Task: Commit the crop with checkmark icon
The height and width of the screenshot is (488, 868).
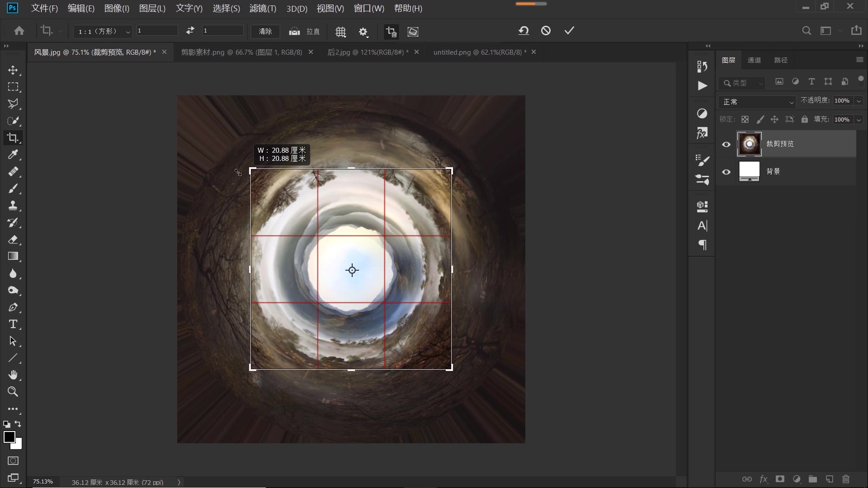Action: pos(569,31)
